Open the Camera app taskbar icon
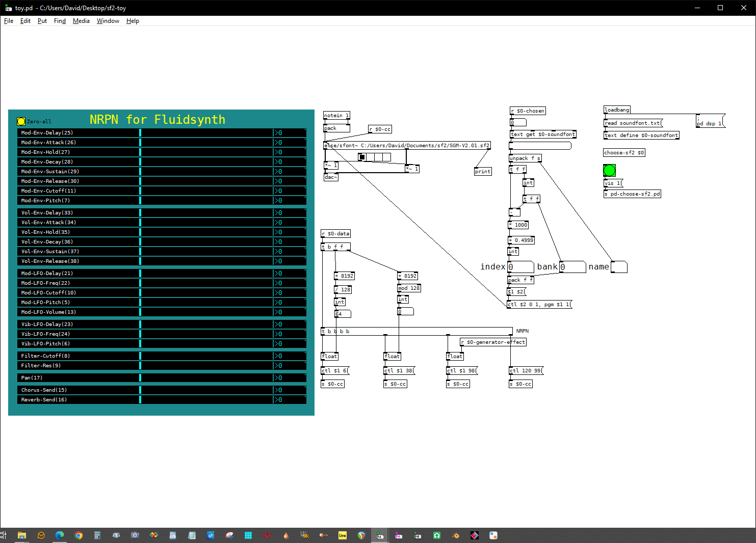Viewport: 756px width, 543px height. click(x=135, y=535)
